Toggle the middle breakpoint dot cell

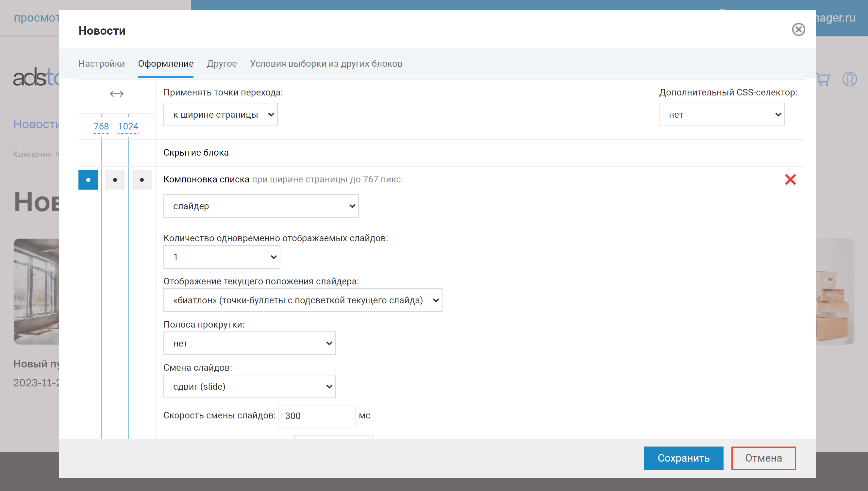[x=115, y=180]
